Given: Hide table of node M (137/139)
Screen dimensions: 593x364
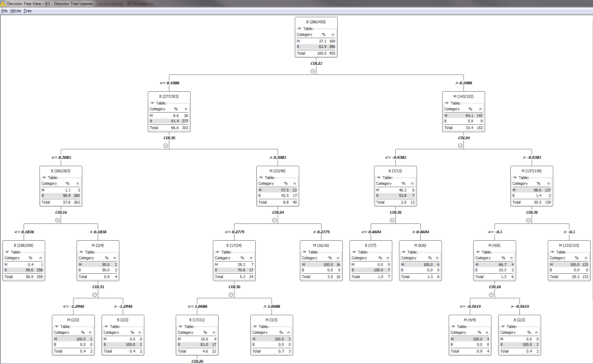Looking at the screenshot, I should 515,178.
